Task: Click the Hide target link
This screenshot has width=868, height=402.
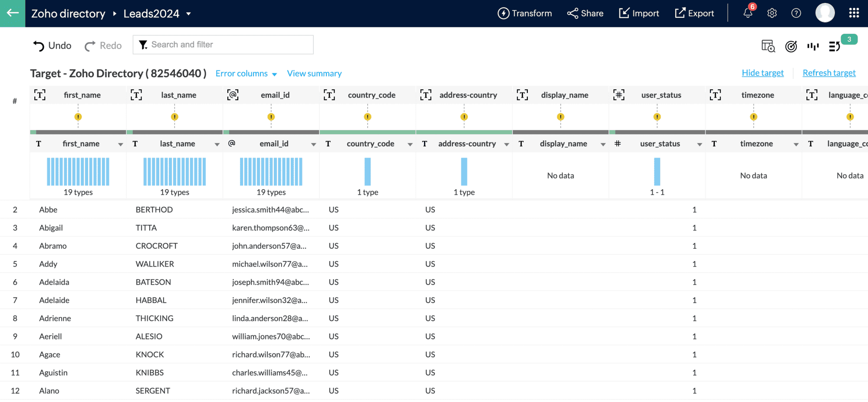Action: [x=763, y=73]
